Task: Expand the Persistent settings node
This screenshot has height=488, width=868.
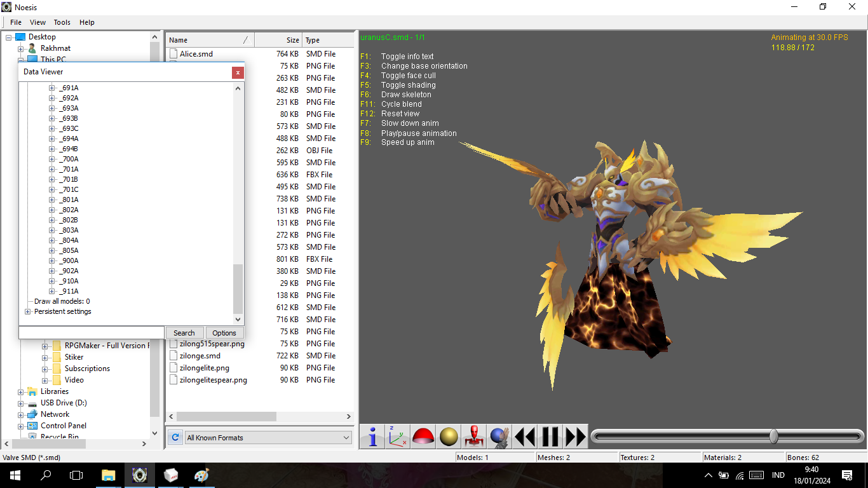Action: (x=28, y=311)
